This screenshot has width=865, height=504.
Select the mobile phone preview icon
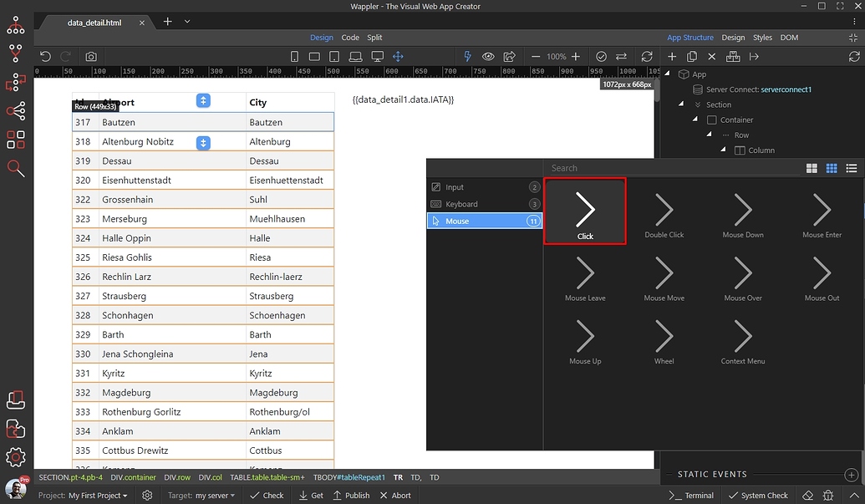pos(293,56)
